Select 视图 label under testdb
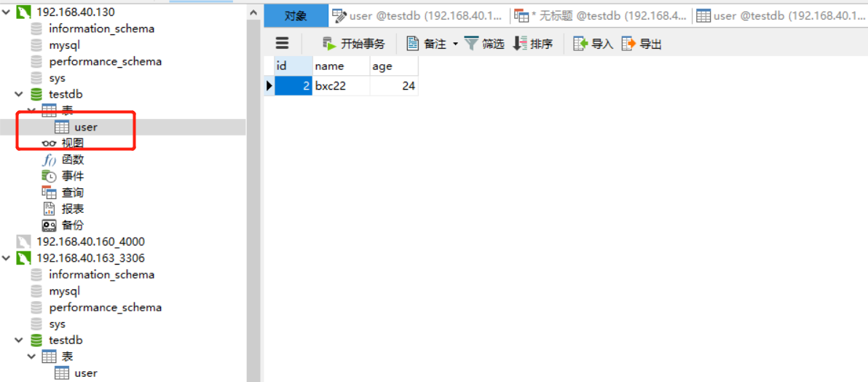This screenshot has width=868, height=382. point(73,144)
